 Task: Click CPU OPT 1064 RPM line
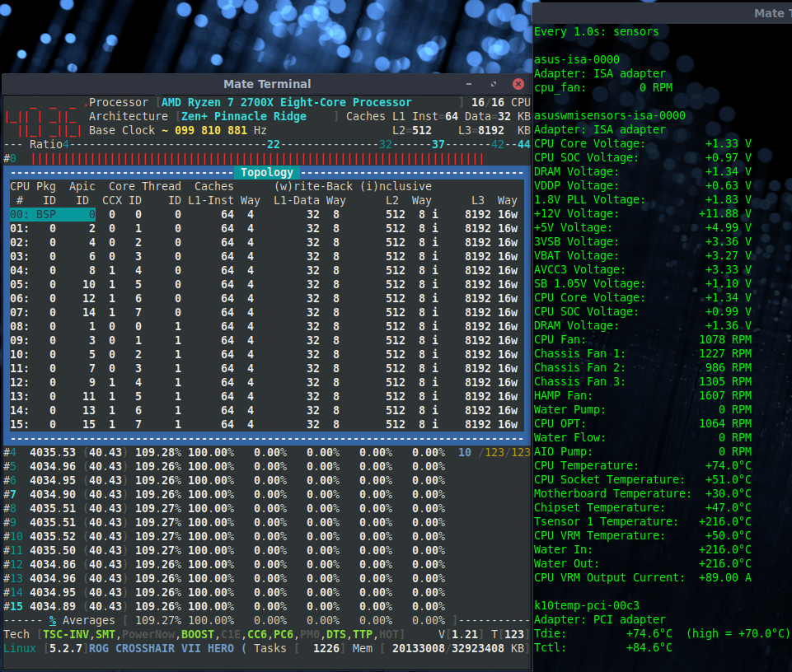pos(643,423)
